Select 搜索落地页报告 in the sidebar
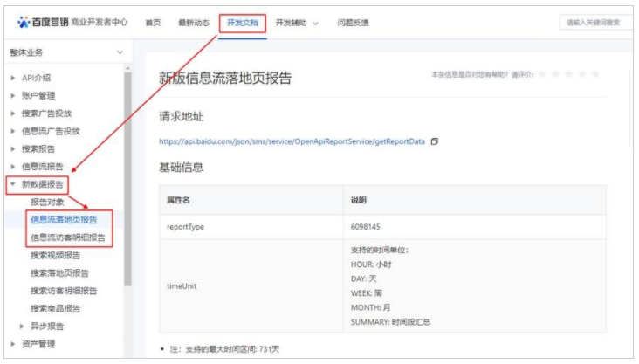This screenshot has width=639, height=364. pyautogui.click(x=59, y=272)
